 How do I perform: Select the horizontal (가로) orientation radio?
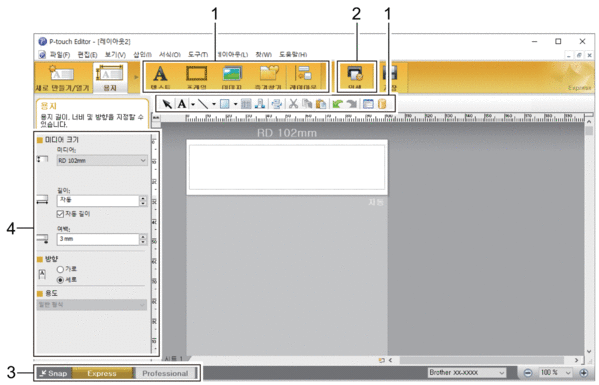pos(60,269)
